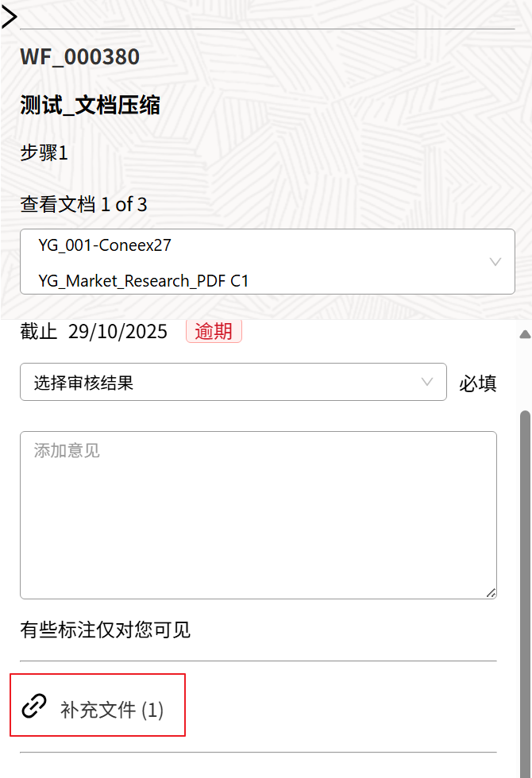Click the 步骤1 step label
Viewport: 532px width, 778px height.
pos(44,152)
